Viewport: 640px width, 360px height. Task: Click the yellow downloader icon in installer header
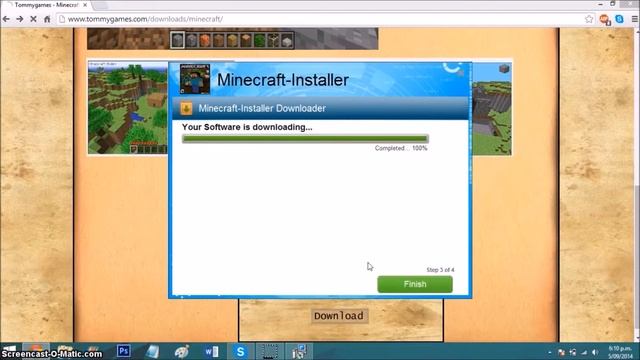pos(187,109)
